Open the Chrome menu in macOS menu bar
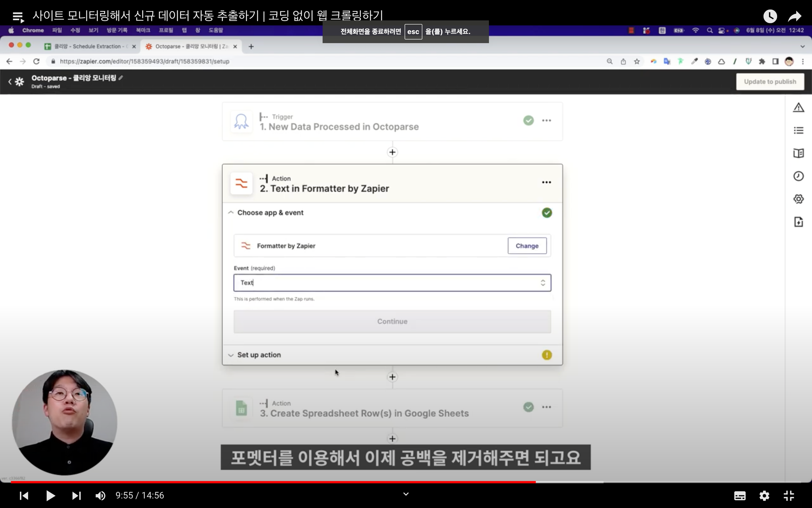This screenshot has width=812, height=508. coord(33,30)
